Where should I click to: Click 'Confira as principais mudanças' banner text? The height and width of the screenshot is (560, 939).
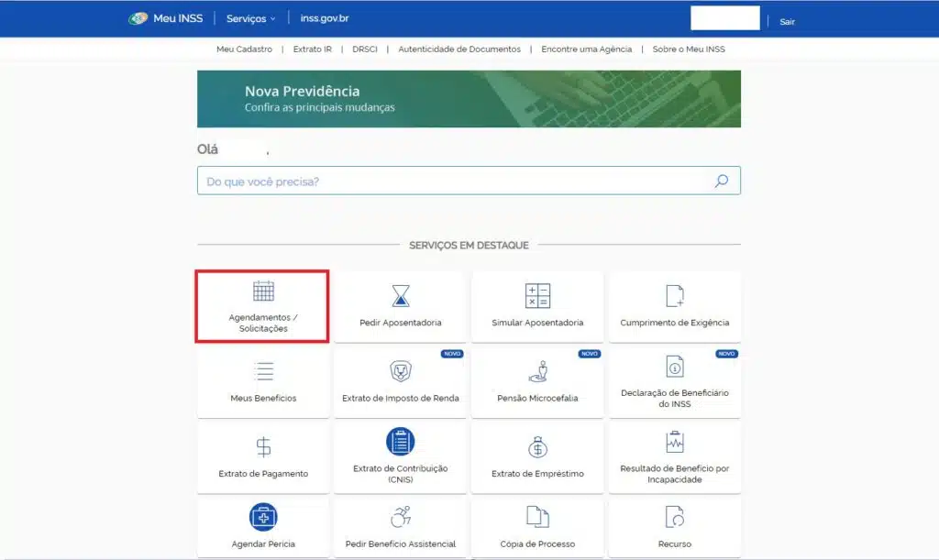click(320, 108)
